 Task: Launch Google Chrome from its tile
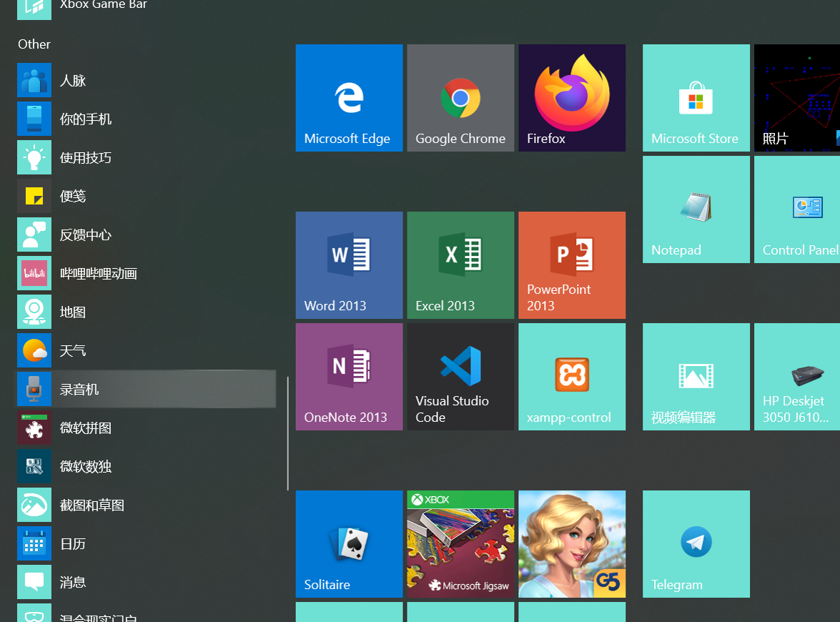pos(460,98)
